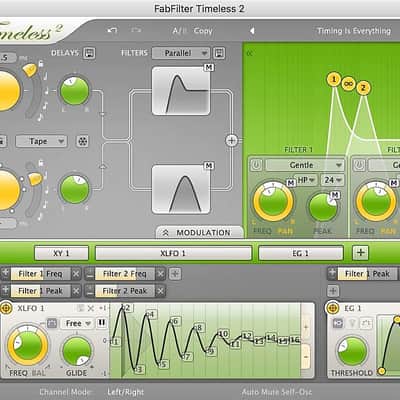
Task: Add a new modulation source with the plus button
Action: click(360, 253)
